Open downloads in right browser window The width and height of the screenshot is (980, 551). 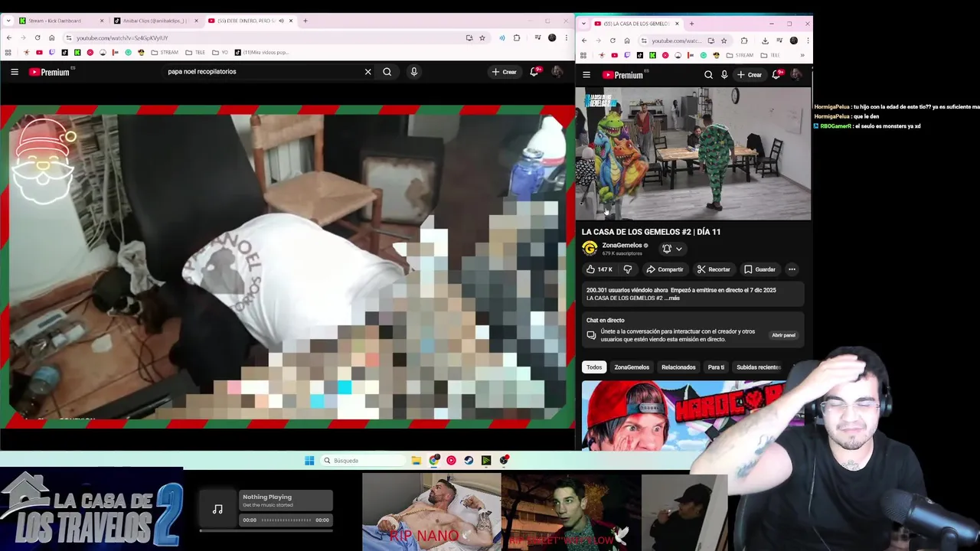(765, 41)
